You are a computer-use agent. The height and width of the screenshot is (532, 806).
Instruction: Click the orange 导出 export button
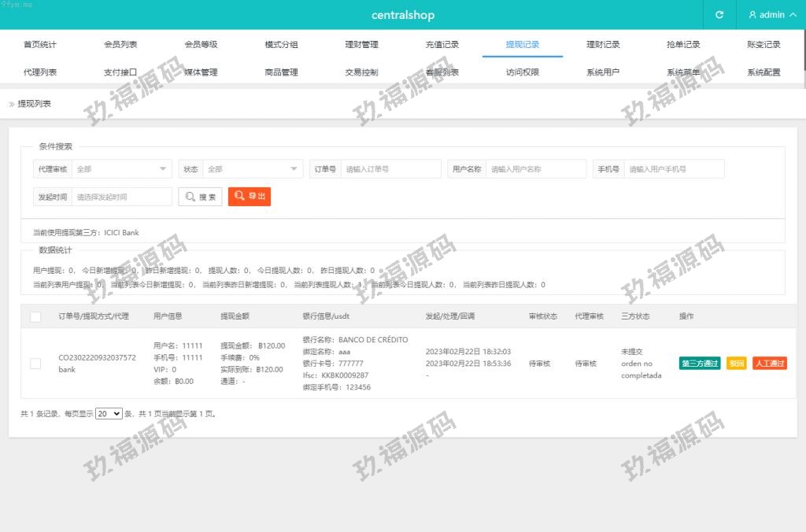[250, 197]
